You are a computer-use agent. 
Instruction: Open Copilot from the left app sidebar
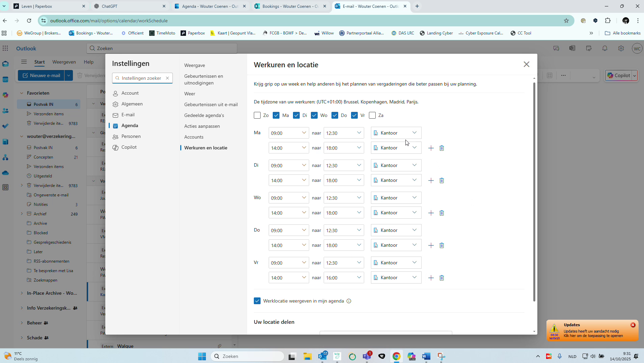pos(5,95)
